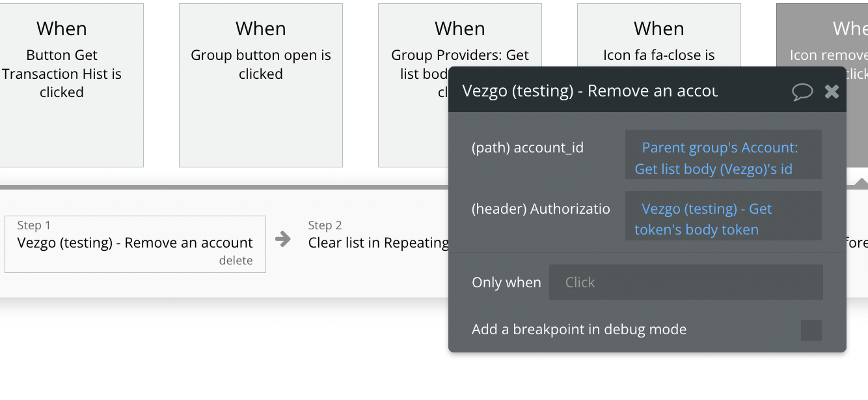Click the arrow between Step 1 and Step 2
This screenshot has height=400, width=868.
[x=283, y=239]
